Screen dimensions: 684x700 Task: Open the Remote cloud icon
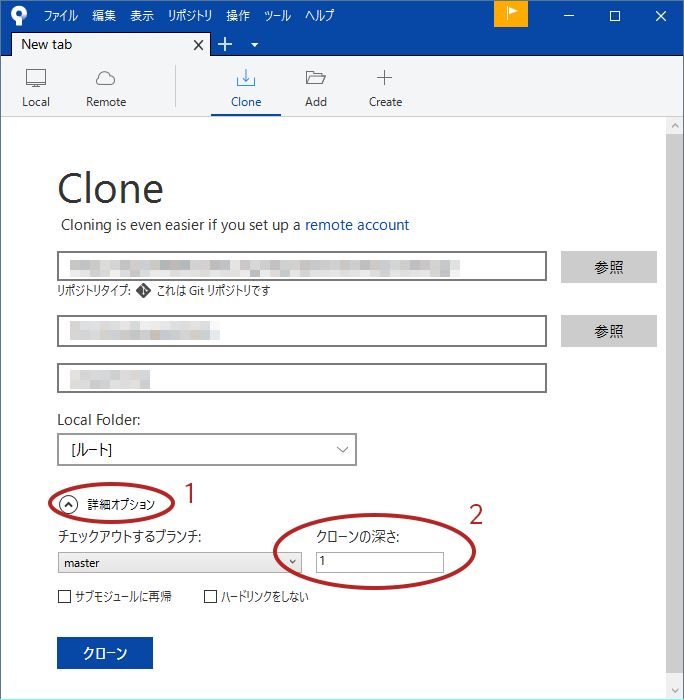click(106, 79)
